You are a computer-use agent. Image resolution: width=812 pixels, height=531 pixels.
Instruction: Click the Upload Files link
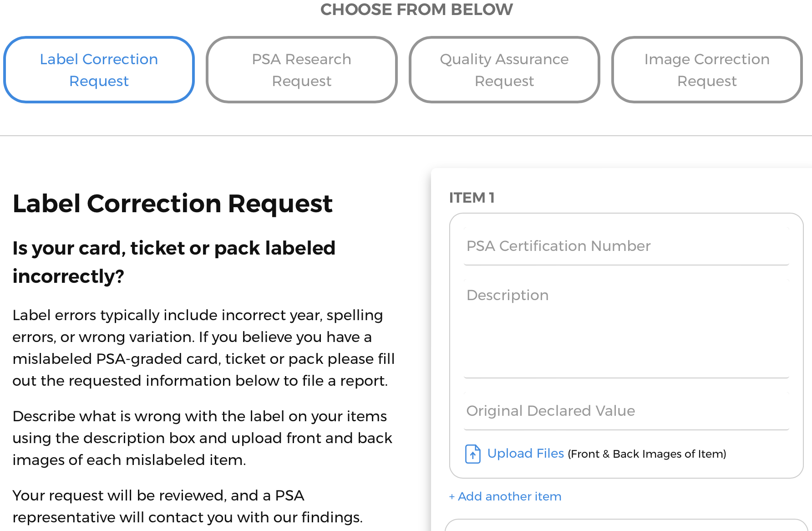click(x=525, y=454)
